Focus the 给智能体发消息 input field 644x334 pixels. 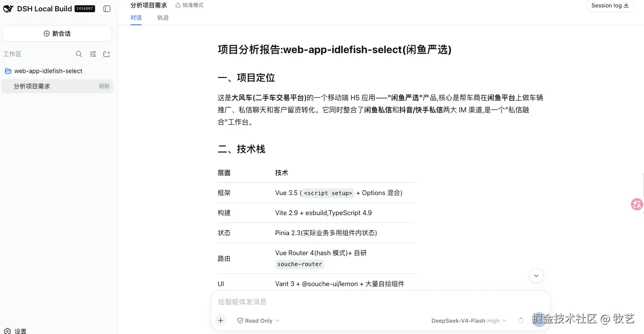click(x=380, y=302)
